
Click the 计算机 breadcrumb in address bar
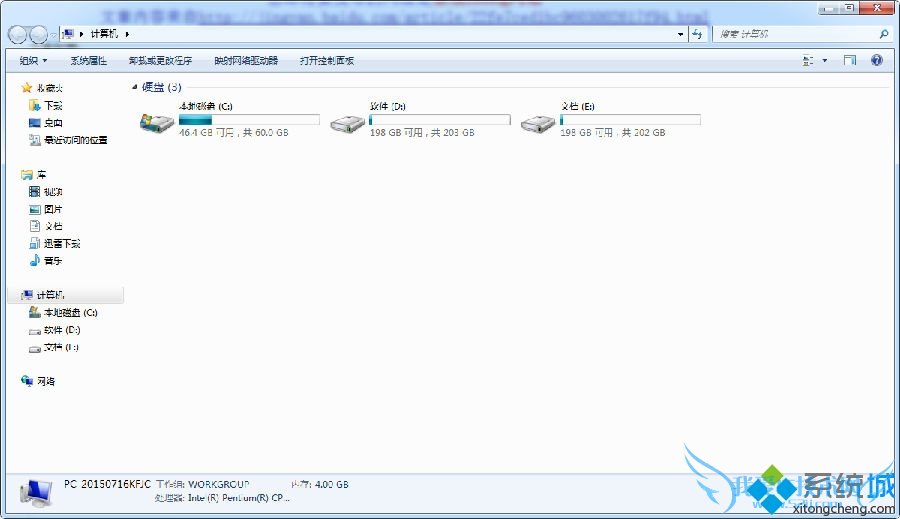(104, 34)
